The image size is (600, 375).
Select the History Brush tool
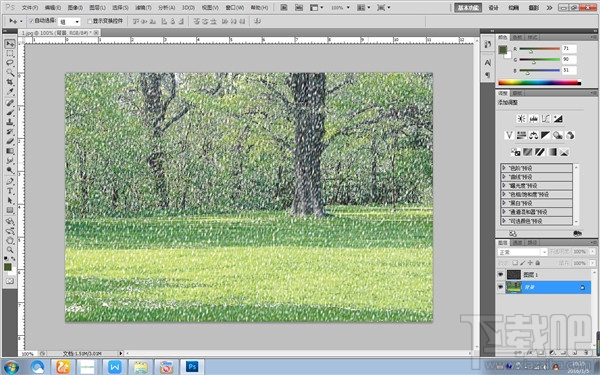(x=10, y=132)
